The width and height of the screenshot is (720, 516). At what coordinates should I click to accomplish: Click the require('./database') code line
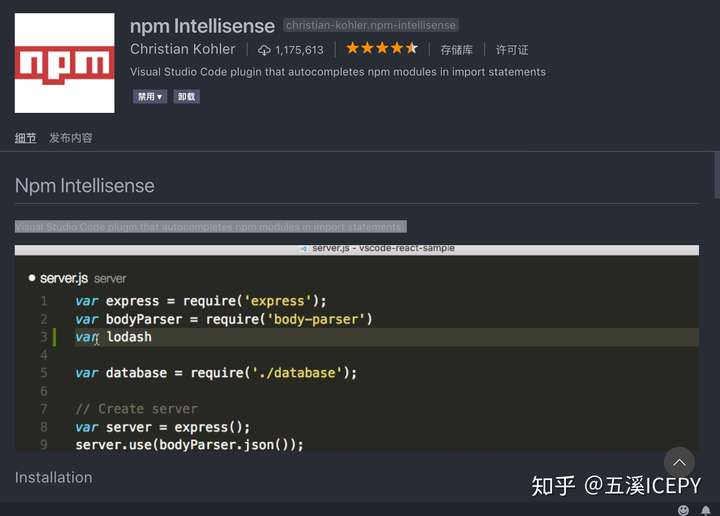216,373
